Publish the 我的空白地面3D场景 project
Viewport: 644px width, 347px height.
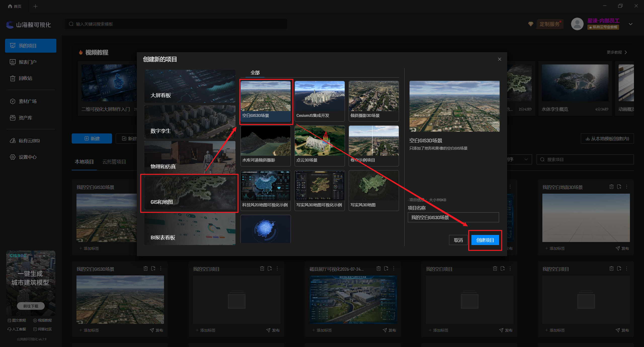(622, 248)
